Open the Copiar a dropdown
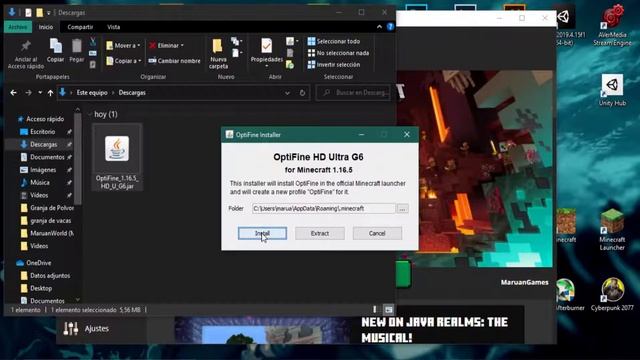The width and height of the screenshot is (640, 360). [x=123, y=60]
